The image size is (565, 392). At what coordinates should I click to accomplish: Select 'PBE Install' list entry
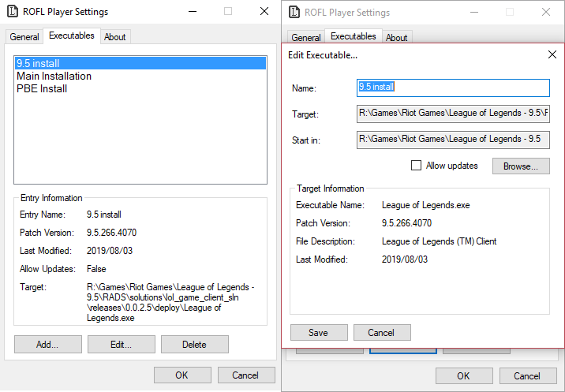[x=140, y=88]
